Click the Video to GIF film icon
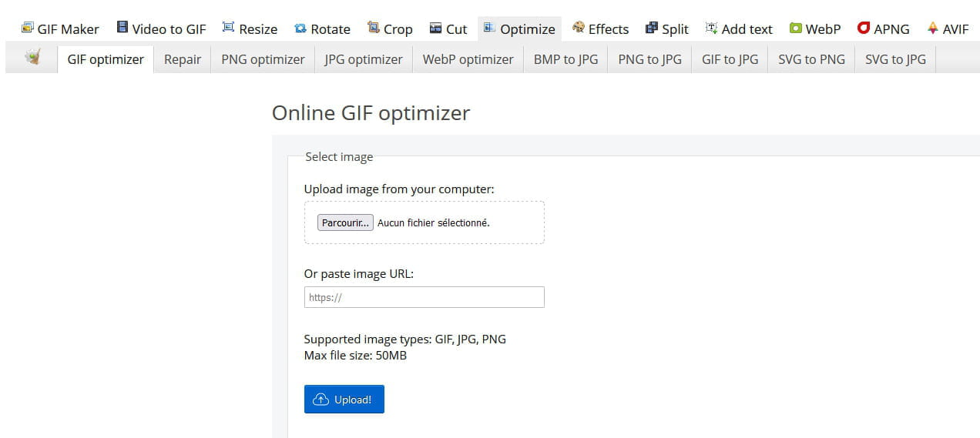980x438 pixels. point(123,28)
